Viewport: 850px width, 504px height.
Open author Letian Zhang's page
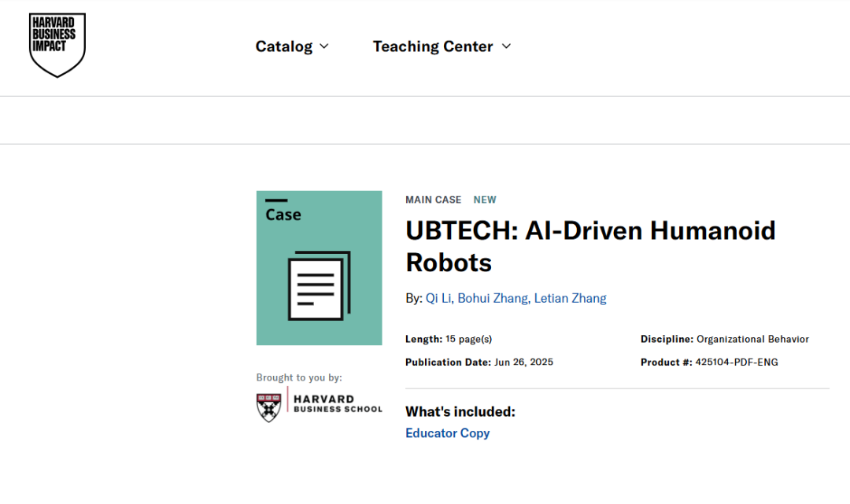pyautogui.click(x=570, y=298)
